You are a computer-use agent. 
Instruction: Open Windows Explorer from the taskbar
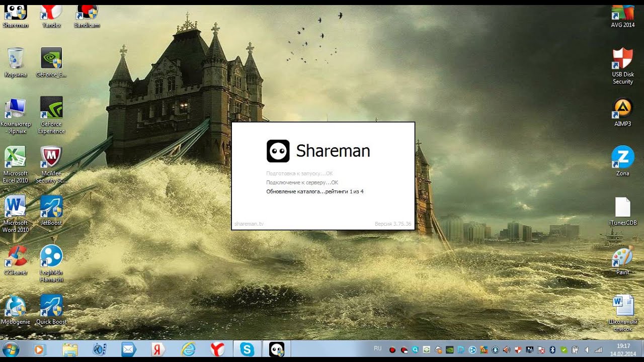tap(70, 349)
